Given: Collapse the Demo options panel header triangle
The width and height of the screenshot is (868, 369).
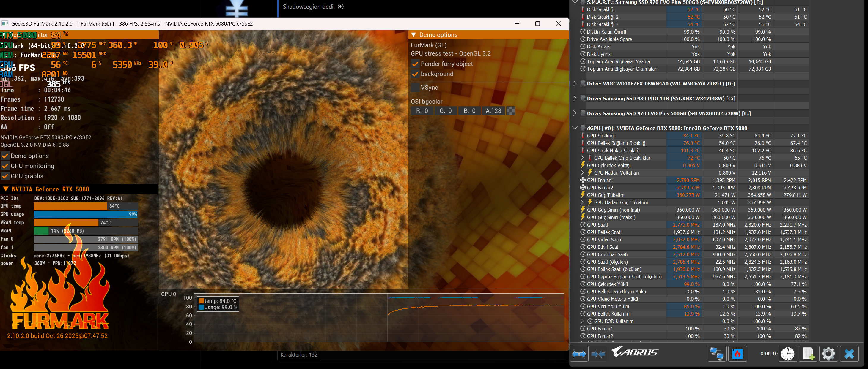Looking at the screenshot, I should click(413, 35).
